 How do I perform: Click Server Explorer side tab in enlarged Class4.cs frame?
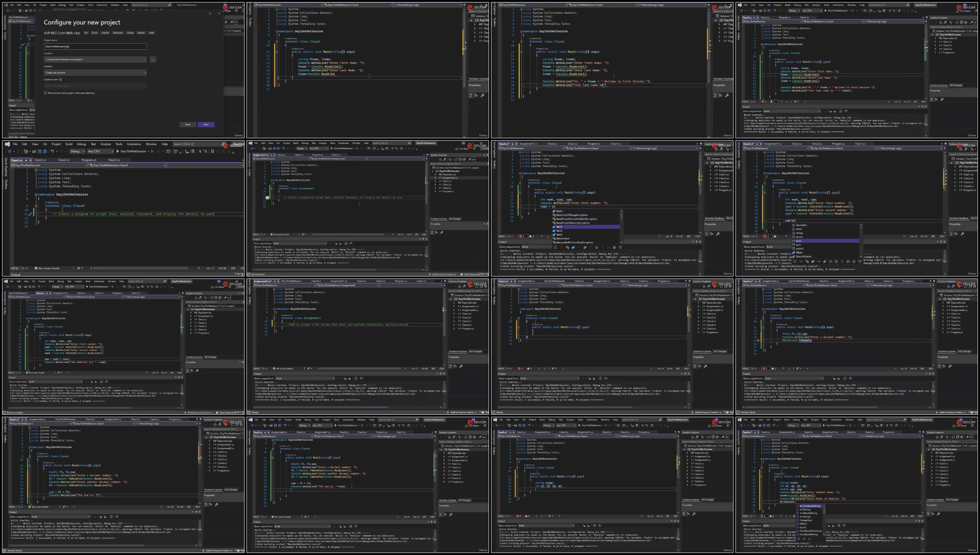(6, 167)
